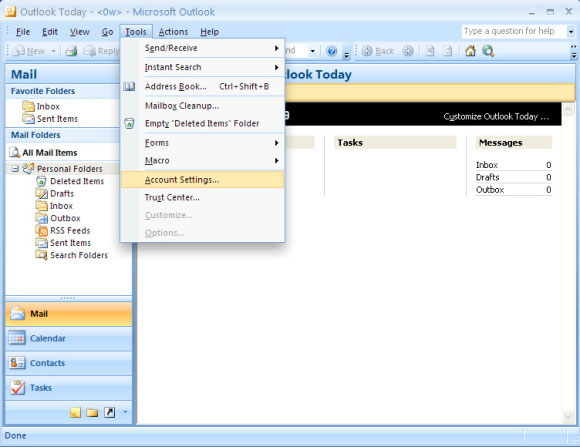Click the navigation pane splitter handle dots
Image resolution: width=580 pixels, height=447 pixels.
pyautogui.click(x=68, y=298)
